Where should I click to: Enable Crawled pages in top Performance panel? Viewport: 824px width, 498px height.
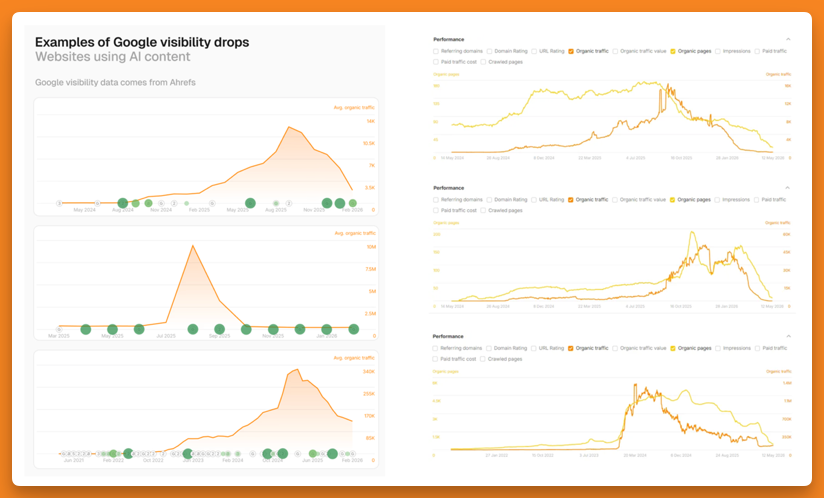pos(483,62)
